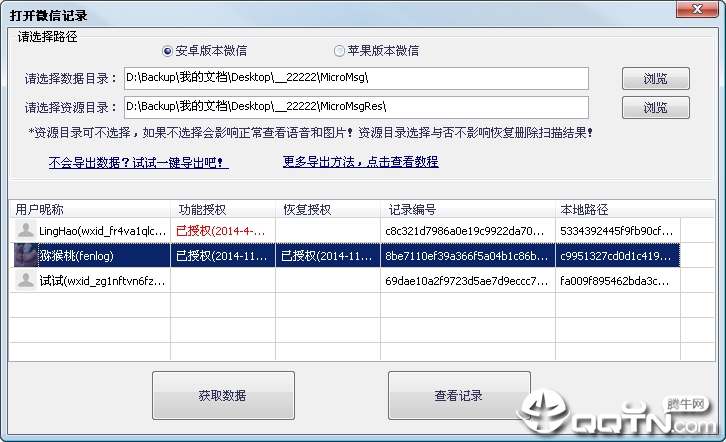
Task: Click the 试试 user avatar icon
Action: tap(25, 280)
